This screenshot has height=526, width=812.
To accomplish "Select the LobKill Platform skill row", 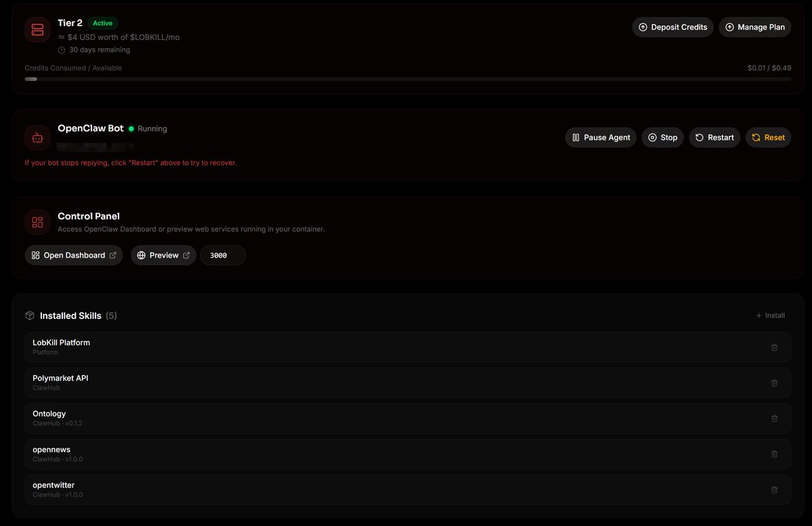I will pos(407,347).
